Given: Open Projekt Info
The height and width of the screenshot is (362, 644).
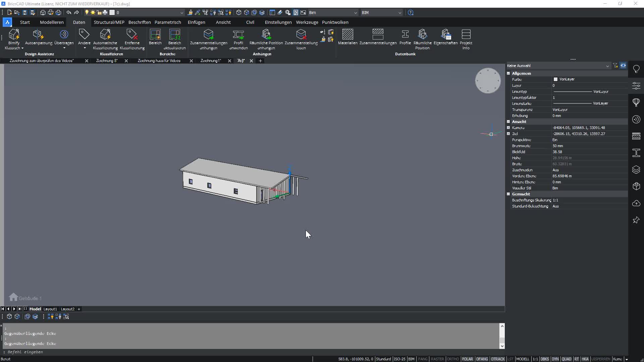Looking at the screenshot, I should point(466,39).
